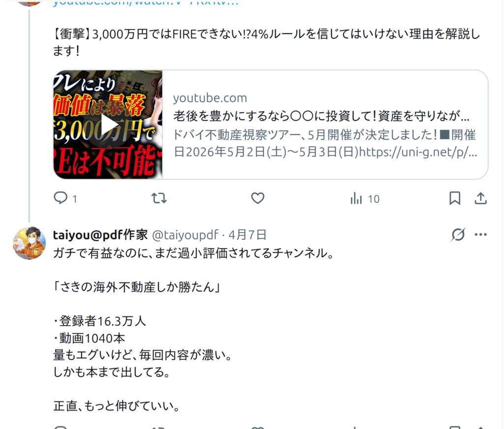
Task: Share the FIRE tweet via the upload icon
Action: click(x=480, y=198)
